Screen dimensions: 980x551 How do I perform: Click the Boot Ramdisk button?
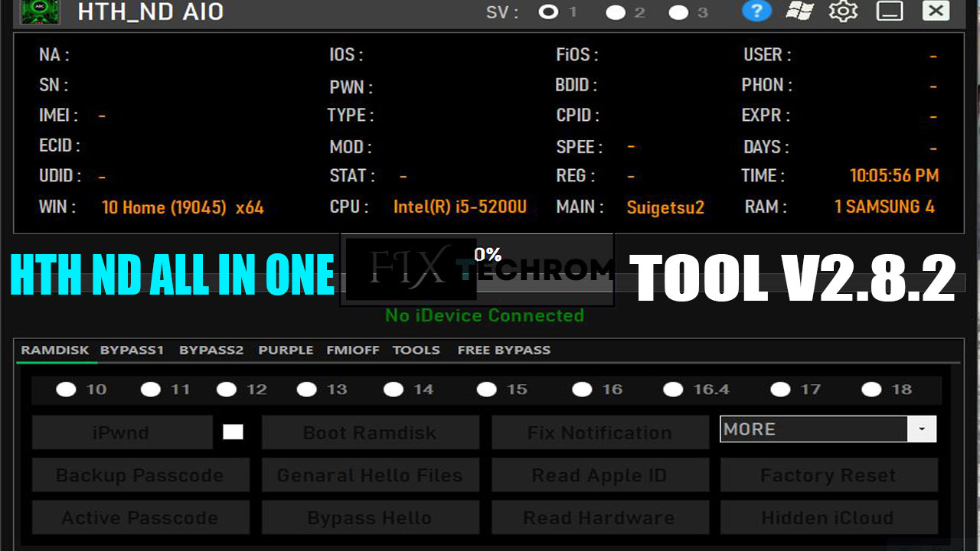371,432
